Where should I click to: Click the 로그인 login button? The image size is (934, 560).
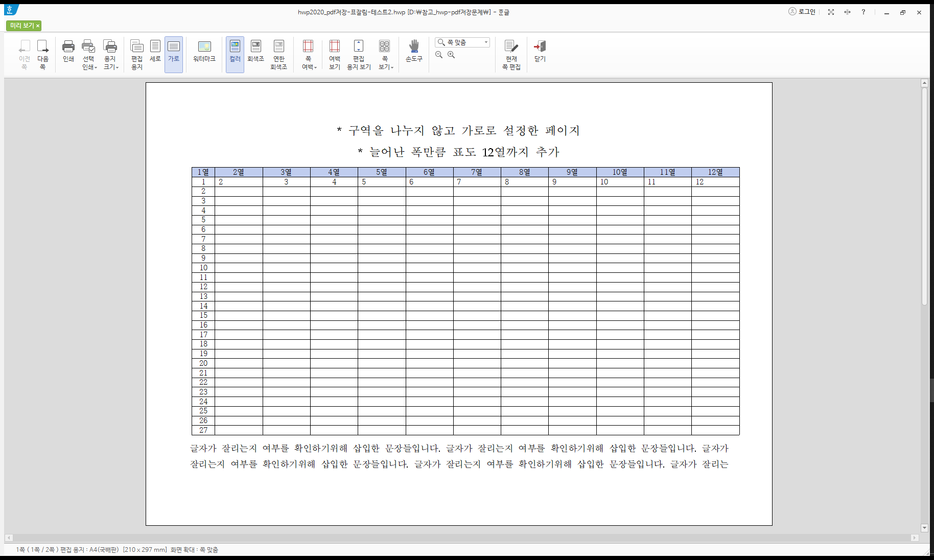pos(802,12)
